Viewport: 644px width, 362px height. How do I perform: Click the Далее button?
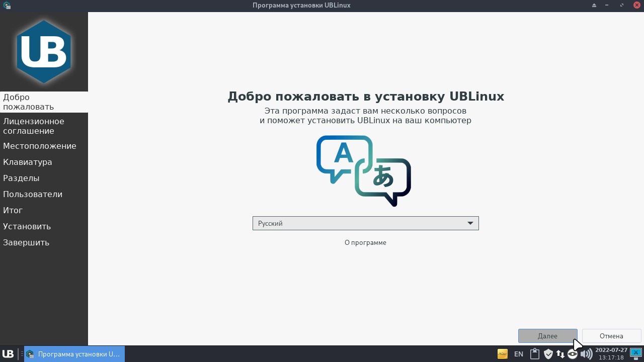click(x=547, y=336)
